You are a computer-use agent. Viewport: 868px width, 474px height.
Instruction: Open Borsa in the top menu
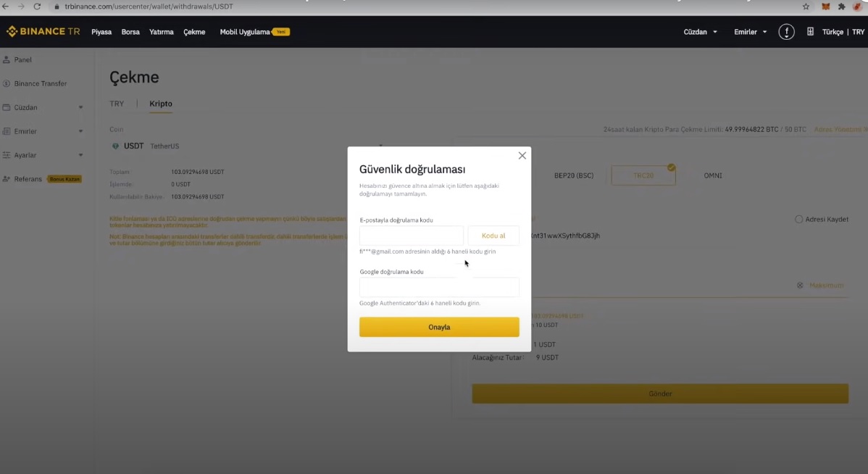click(130, 32)
